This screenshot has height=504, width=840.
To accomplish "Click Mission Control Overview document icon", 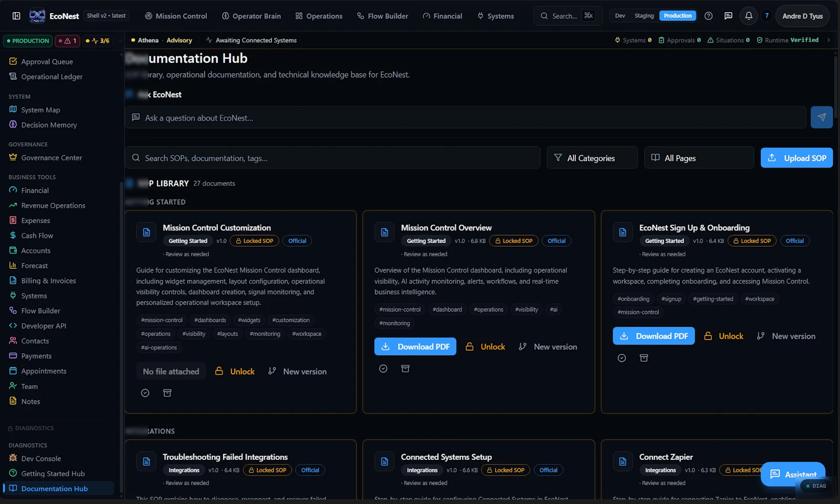I will pyautogui.click(x=384, y=232).
